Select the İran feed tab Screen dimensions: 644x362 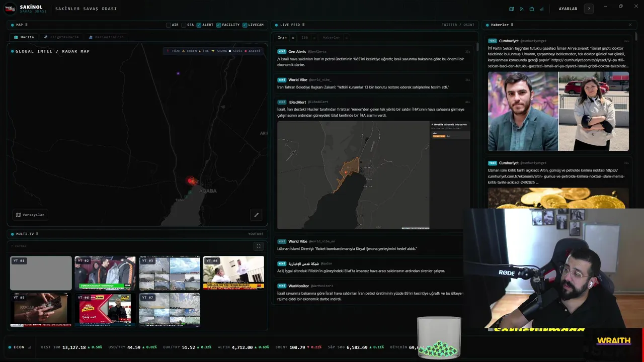pyautogui.click(x=282, y=38)
